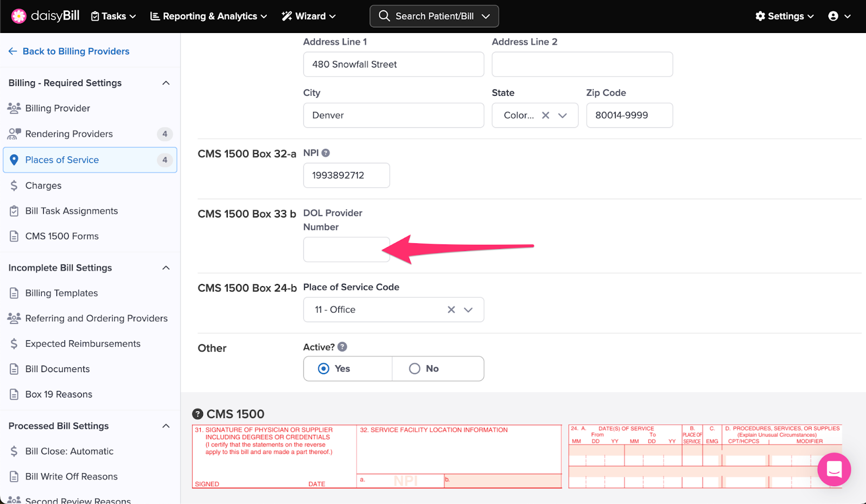Screen dimensions: 866x504
Task: Click the Active? help question mark icon
Action: (342, 347)
